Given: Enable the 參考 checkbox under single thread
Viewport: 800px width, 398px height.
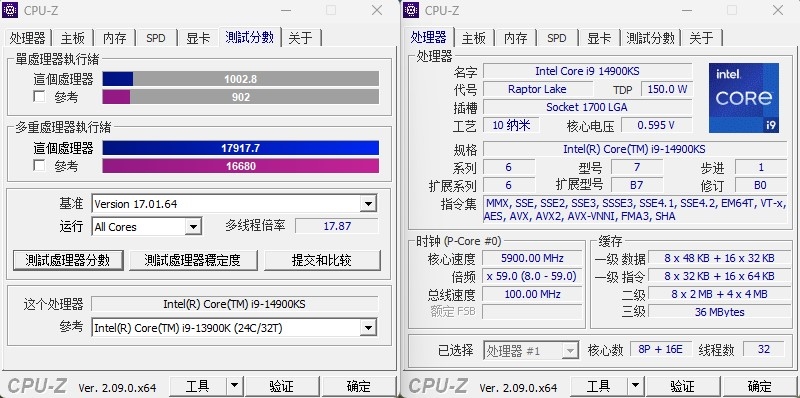Looking at the screenshot, I should pos(39,96).
